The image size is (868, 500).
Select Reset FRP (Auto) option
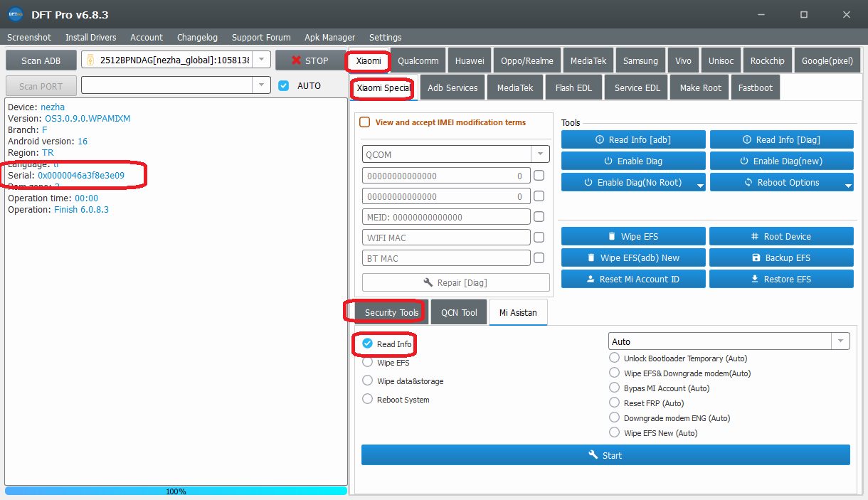click(615, 403)
